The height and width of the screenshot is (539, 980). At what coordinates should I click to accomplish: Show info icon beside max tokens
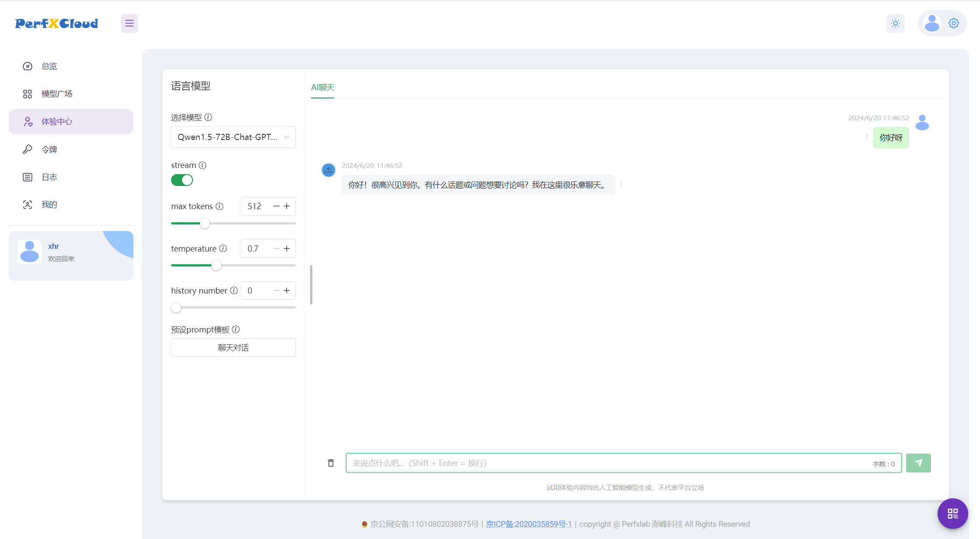[x=220, y=206]
